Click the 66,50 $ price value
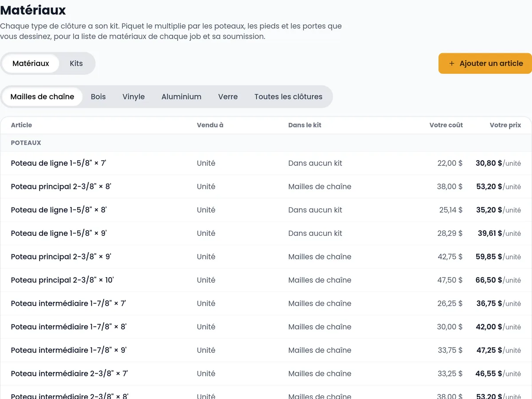Image resolution: width=532 pixels, height=399 pixels. click(x=489, y=280)
